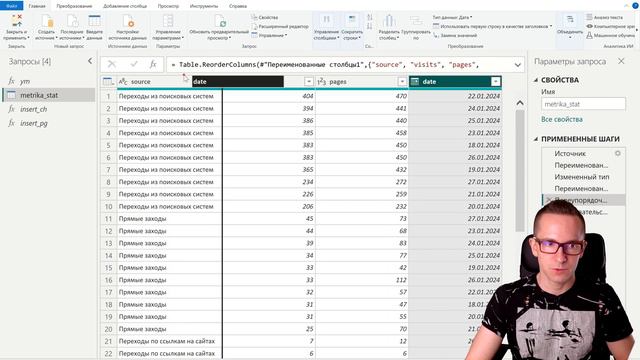Click Компьютерное зрение eye icon
640x360 pixels.
pos(589,27)
